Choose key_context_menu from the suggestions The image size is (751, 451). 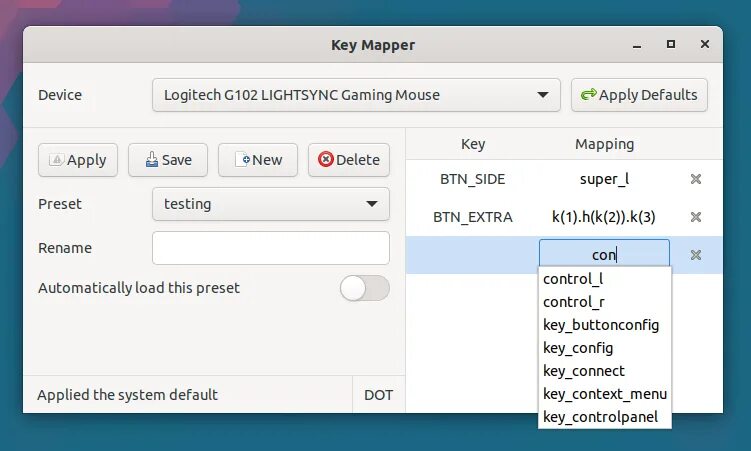[x=605, y=394]
